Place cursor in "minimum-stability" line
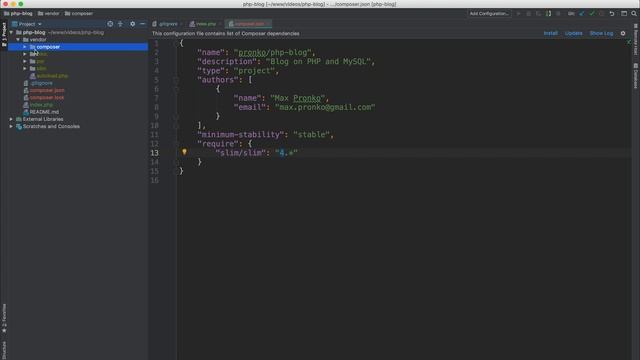 coord(265,135)
